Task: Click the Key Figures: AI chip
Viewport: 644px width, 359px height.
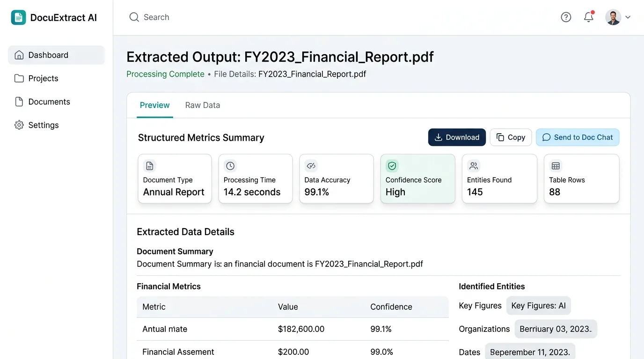Action: 539,306
